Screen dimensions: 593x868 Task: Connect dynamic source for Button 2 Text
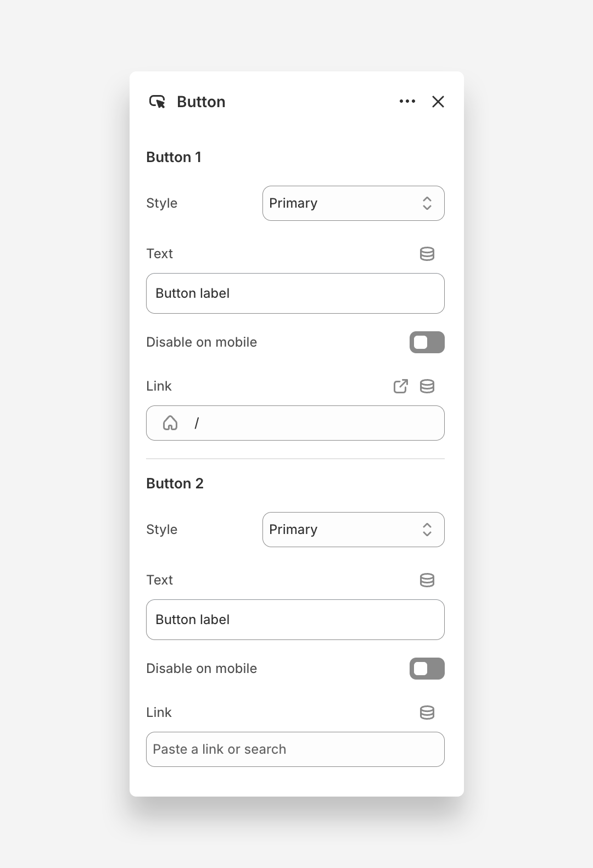tap(427, 580)
